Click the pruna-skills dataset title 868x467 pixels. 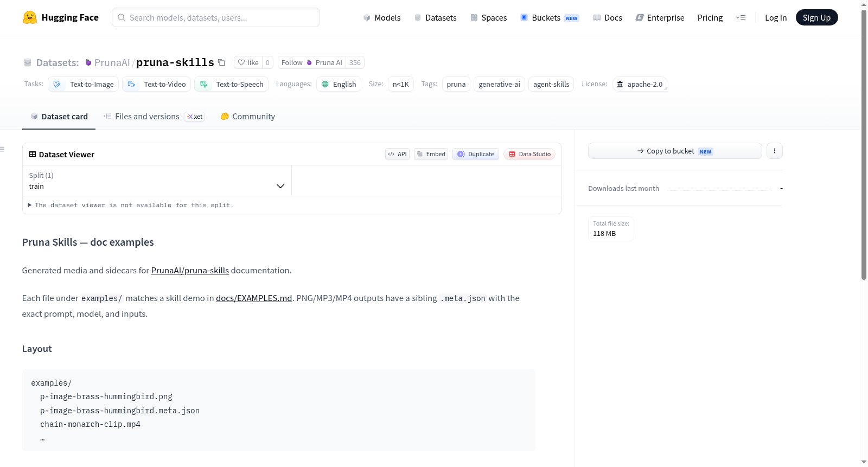[175, 62]
